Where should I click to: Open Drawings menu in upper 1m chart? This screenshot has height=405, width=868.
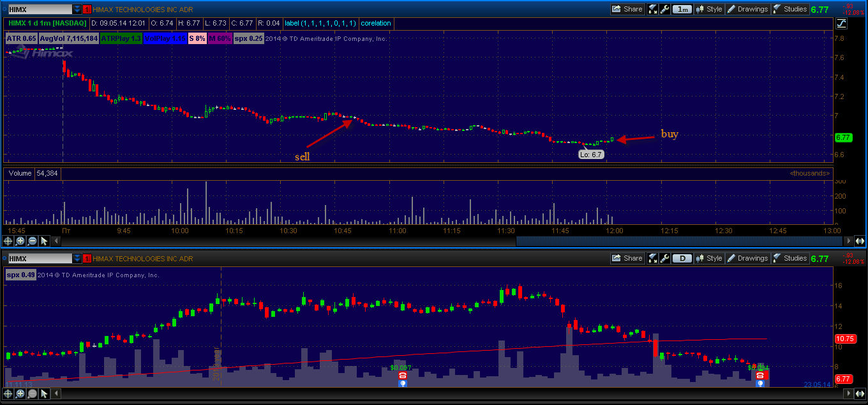(748, 9)
